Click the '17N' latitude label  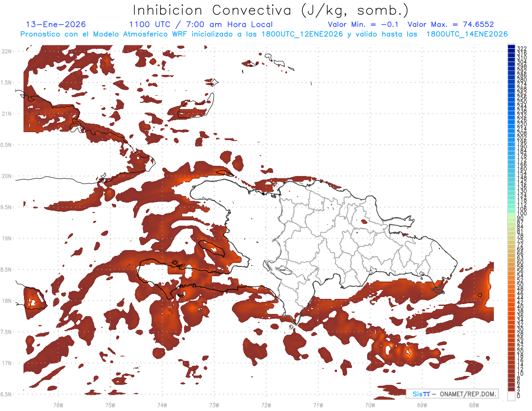[7, 364]
